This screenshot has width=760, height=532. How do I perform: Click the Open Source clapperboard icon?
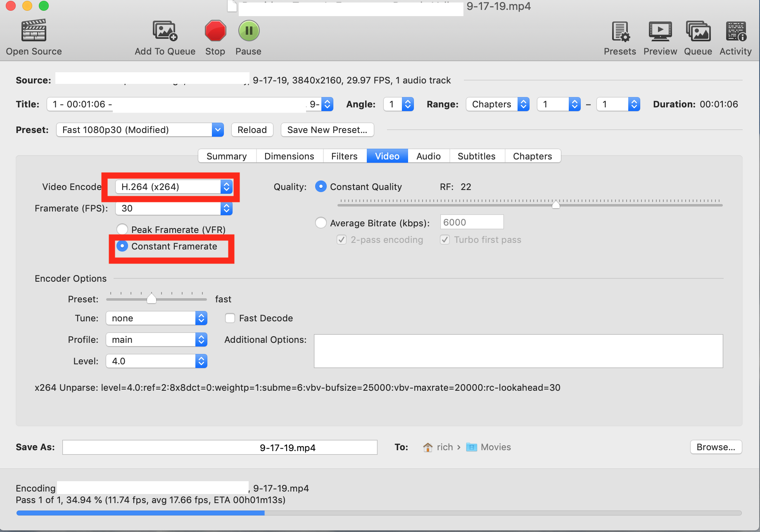(x=34, y=31)
